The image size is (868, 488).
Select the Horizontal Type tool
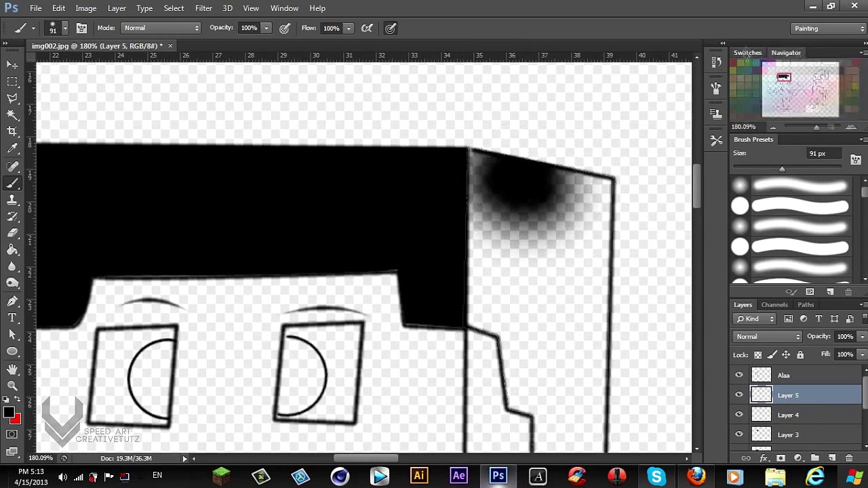[x=12, y=318]
